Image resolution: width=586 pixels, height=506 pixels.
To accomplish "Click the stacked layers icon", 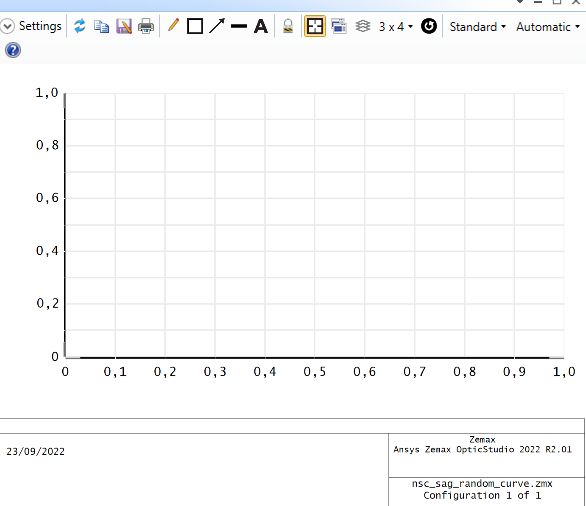I will pyautogui.click(x=363, y=27).
